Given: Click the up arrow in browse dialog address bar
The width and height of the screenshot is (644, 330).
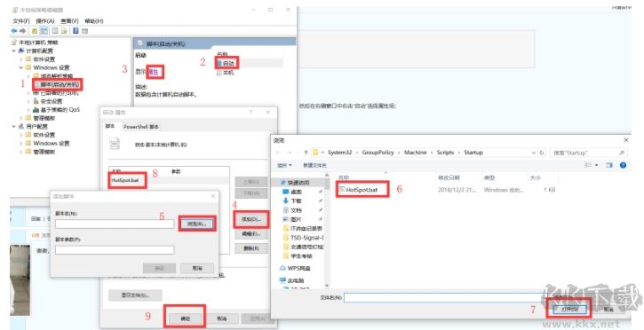Looking at the screenshot, I should coord(306,153).
